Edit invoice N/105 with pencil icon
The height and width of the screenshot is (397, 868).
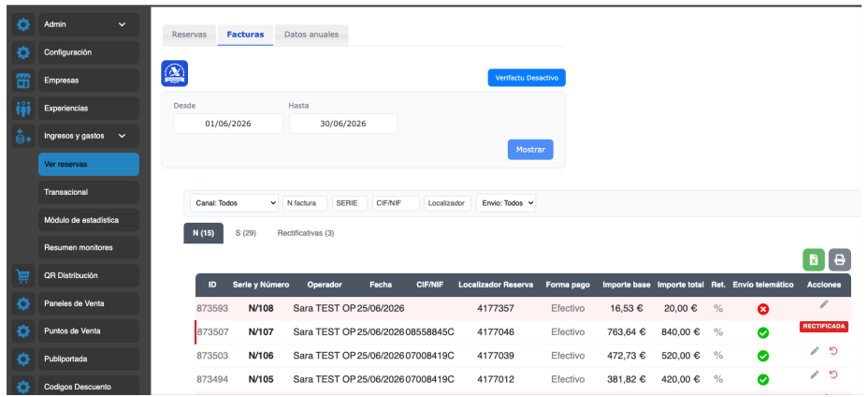pos(815,375)
